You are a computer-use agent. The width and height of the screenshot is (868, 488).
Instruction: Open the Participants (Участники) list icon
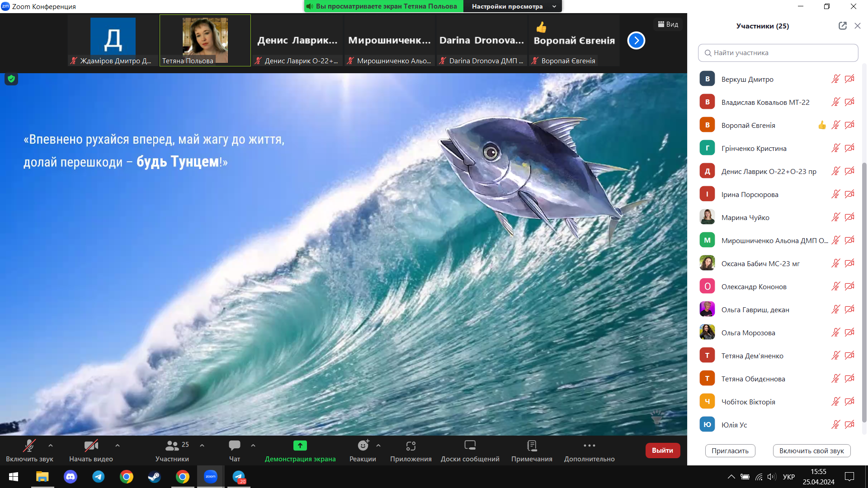click(172, 446)
